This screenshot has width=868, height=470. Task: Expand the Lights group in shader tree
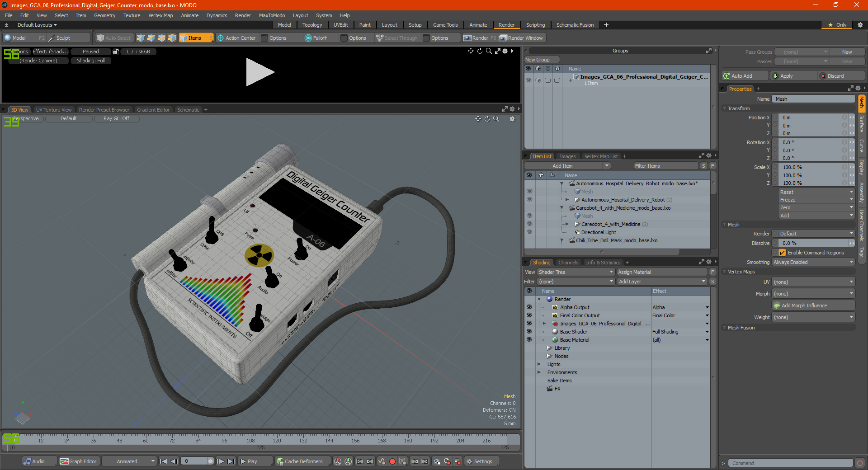pos(539,364)
